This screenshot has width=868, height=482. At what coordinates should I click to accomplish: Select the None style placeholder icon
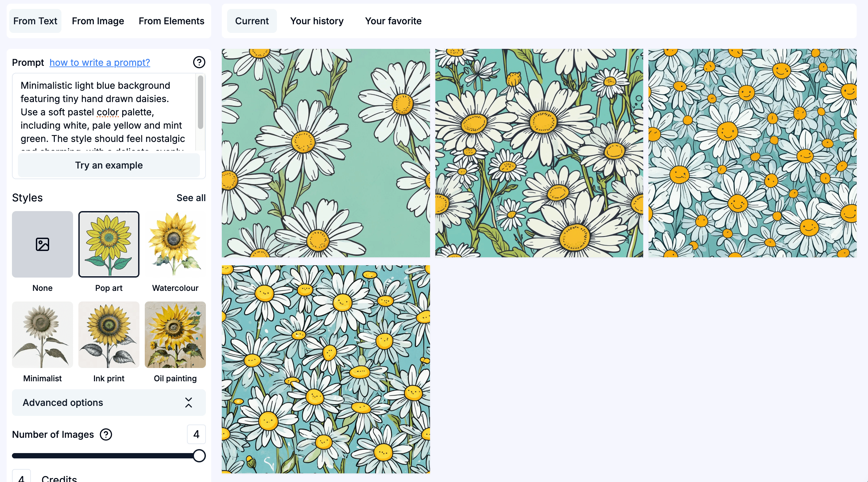(x=43, y=244)
